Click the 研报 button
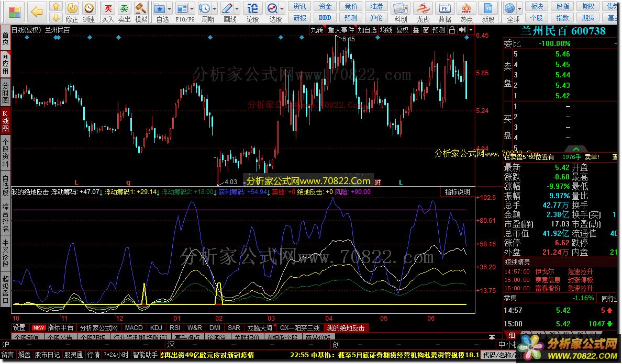 click(x=299, y=18)
